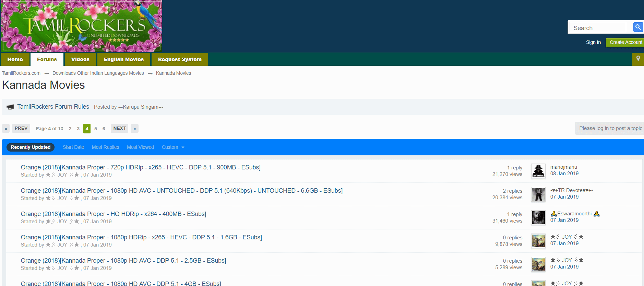Go to page 5 of topics
The width and height of the screenshot is (644, 286).
(x=96, y=129)
